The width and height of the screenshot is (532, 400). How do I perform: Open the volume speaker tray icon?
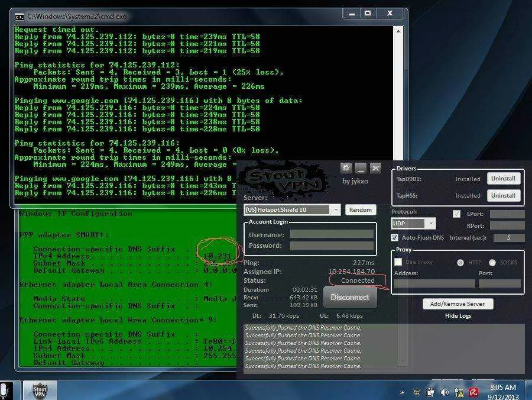click(x=445, y=392)
